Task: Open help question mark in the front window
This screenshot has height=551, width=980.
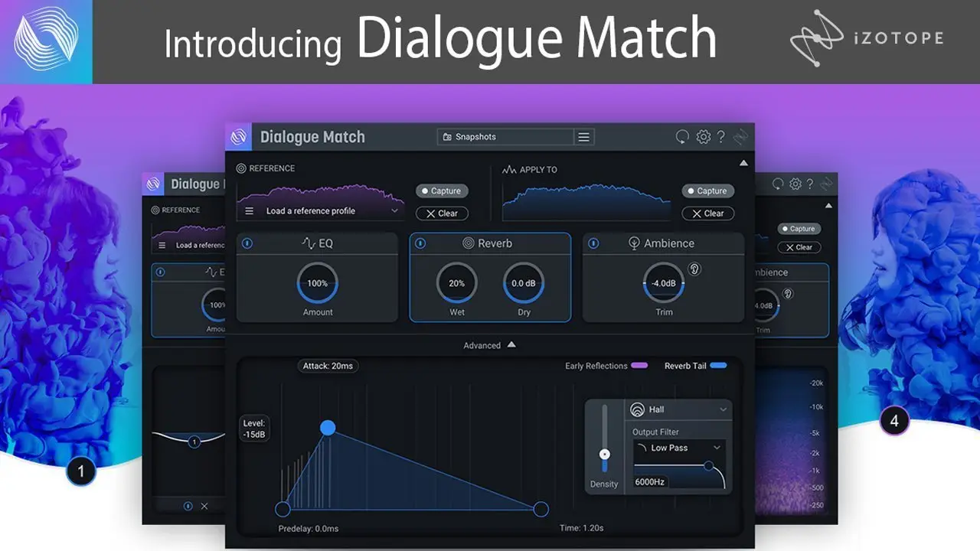Action: [721, 137]
